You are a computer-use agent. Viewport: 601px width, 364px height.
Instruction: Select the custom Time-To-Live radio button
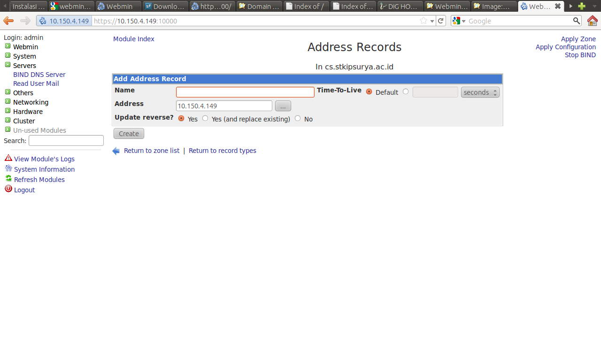(406, 91)
